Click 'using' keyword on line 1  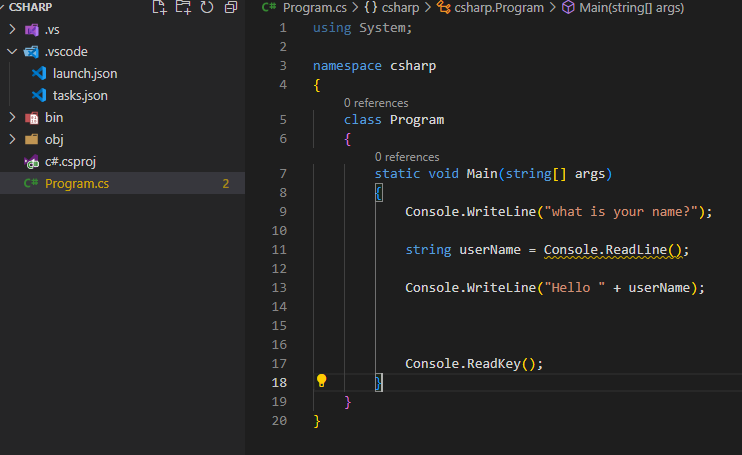332,28
